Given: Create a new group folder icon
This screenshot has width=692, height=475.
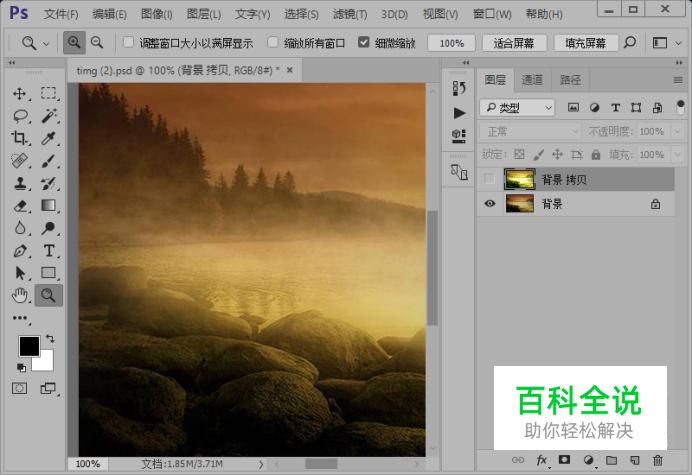Looking at the screenshot, I should click(x=611, y=460).
